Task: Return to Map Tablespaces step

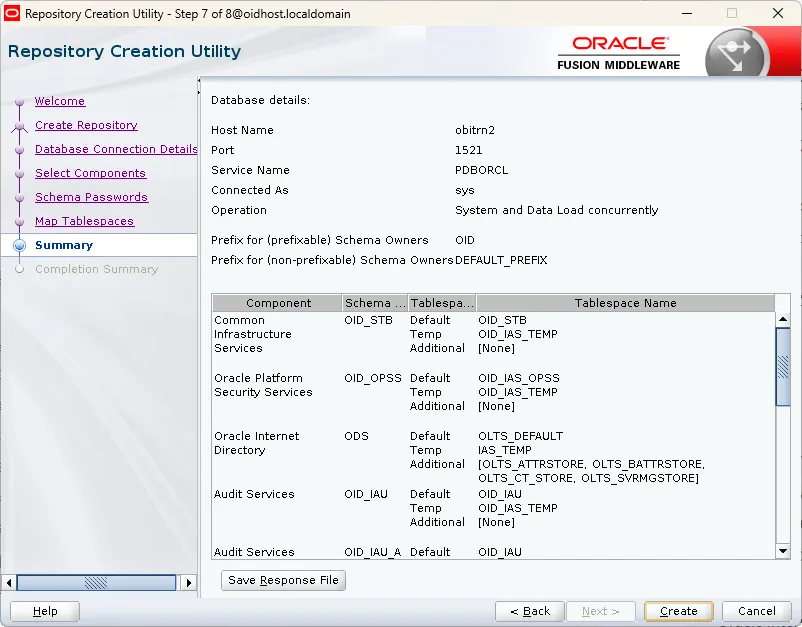Action: pos(84,221)
